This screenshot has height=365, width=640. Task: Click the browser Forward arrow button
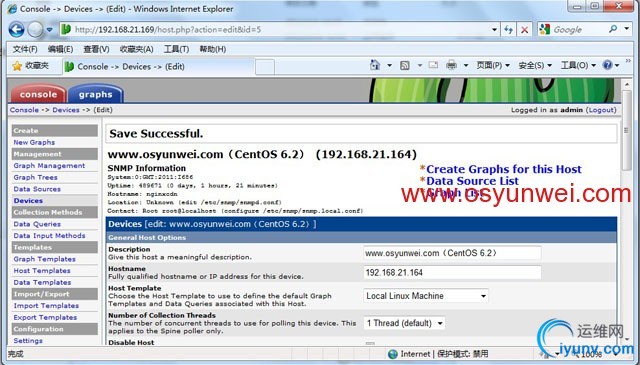point(35,29)
